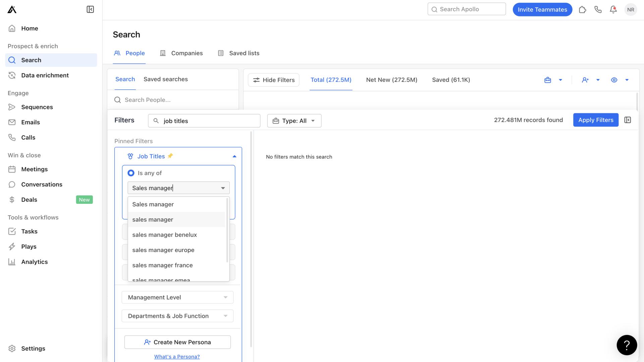Click the filter search field with 'job titles'

tap(204, 121)
